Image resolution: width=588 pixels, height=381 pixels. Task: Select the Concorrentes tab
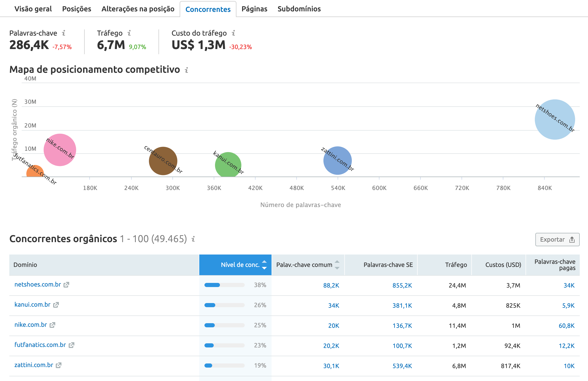208,9
